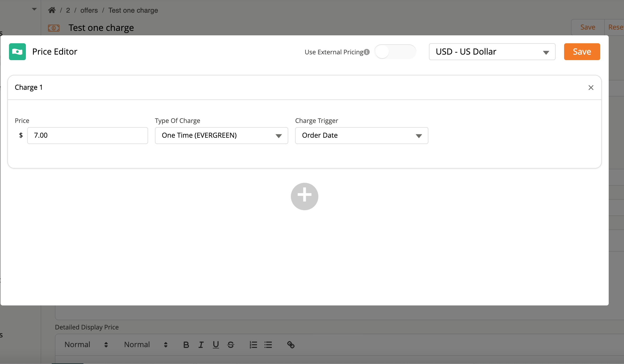
Task: Remove Charge 1 with the X icon
Action: (x=591, y=88)
